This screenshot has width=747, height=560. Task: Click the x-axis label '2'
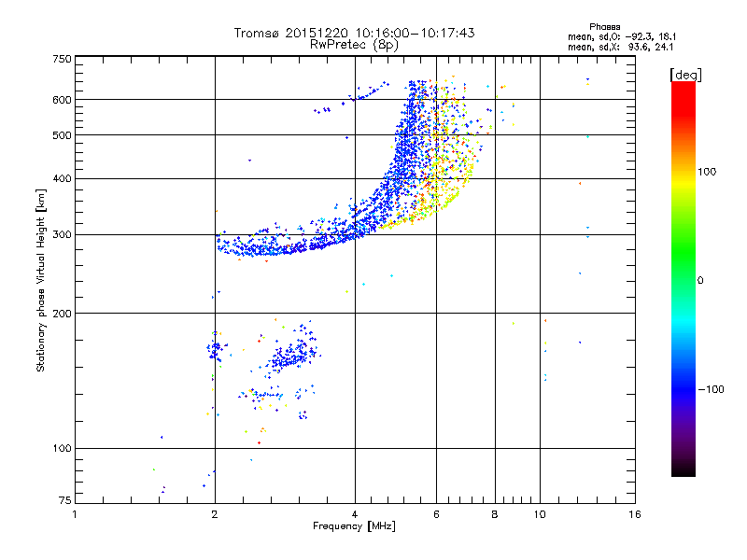(x=215, y=514)
